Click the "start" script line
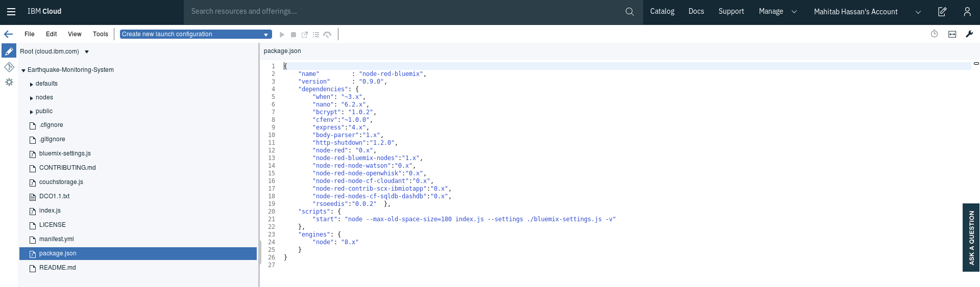 pos(464,219)
